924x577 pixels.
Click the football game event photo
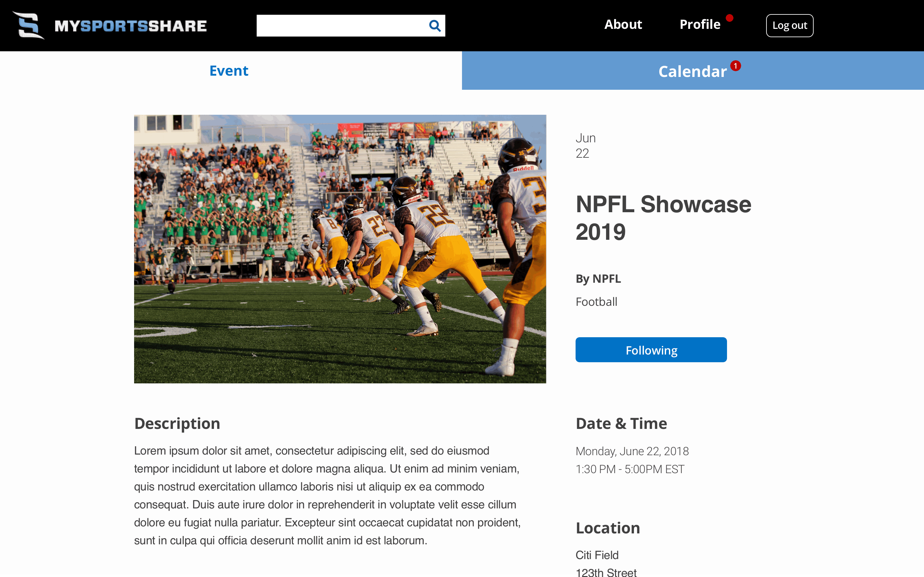[340, 249]
